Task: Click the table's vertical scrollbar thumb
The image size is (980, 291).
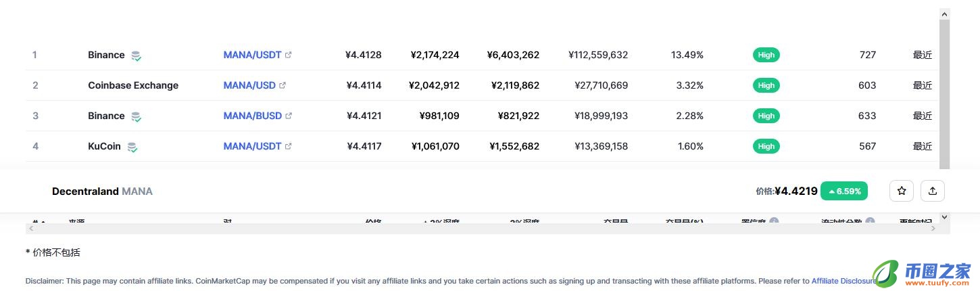Action: [x=944, y=95]
